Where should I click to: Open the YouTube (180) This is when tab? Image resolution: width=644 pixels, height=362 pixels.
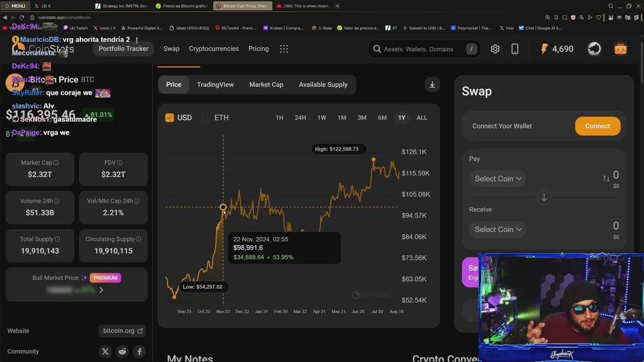pos(303,6)
